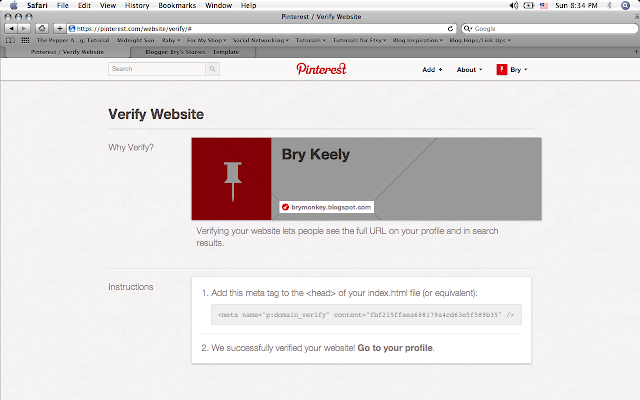Click the Instructions label

(x=131, y=287)
